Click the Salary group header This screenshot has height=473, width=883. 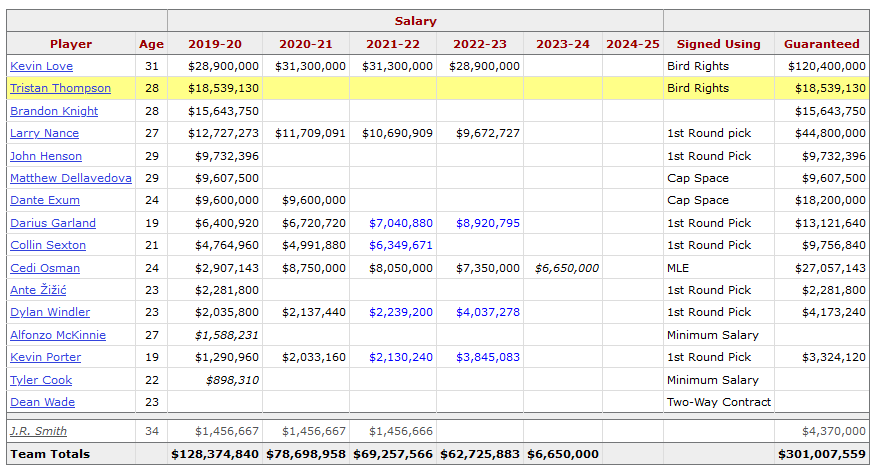[x=416, y=21]
